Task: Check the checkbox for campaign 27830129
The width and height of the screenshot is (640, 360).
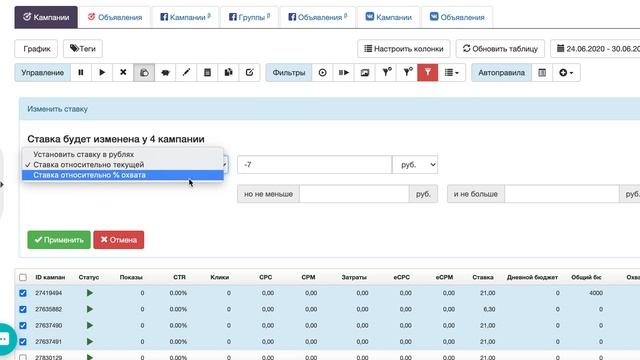Action: click(23, 357)
